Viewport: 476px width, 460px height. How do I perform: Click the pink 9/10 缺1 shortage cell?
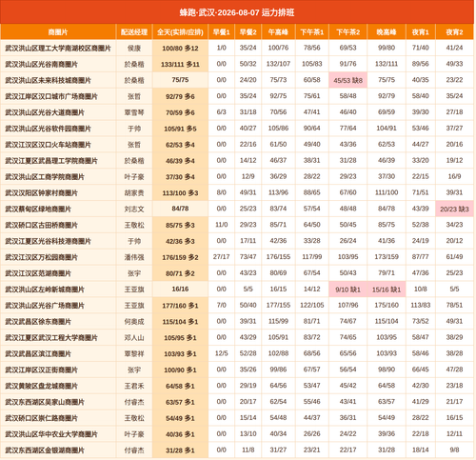coord(348,290)
